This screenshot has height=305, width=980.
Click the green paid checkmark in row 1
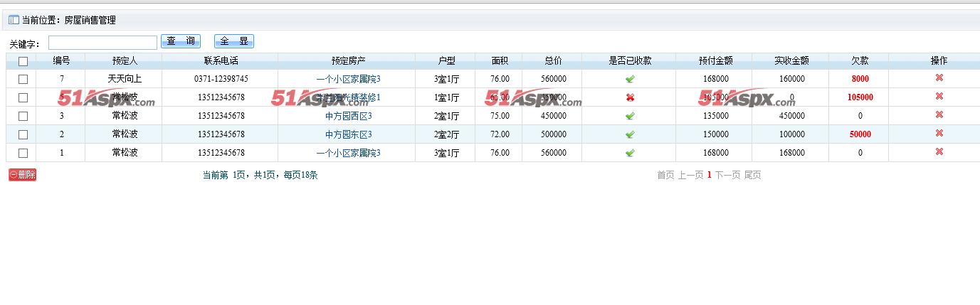(x=630, y=153)
